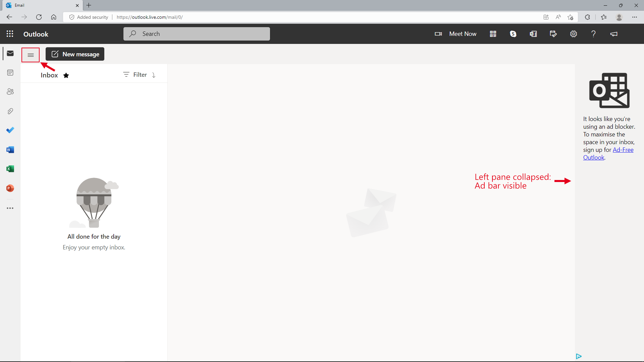Viewport: 644px width, 362px height.
Task: Open the Filter dropdown above the inbox
Action: click(x=135, y=74)
